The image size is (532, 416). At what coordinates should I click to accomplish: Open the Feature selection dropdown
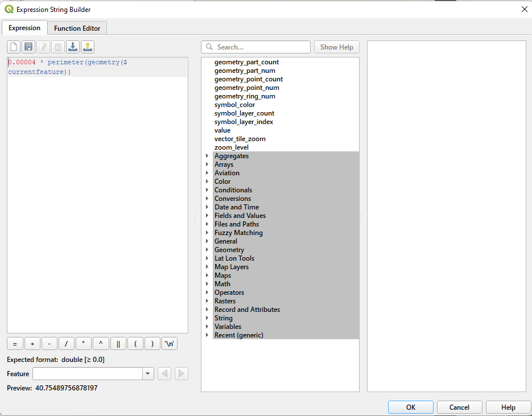coord(147,373)
